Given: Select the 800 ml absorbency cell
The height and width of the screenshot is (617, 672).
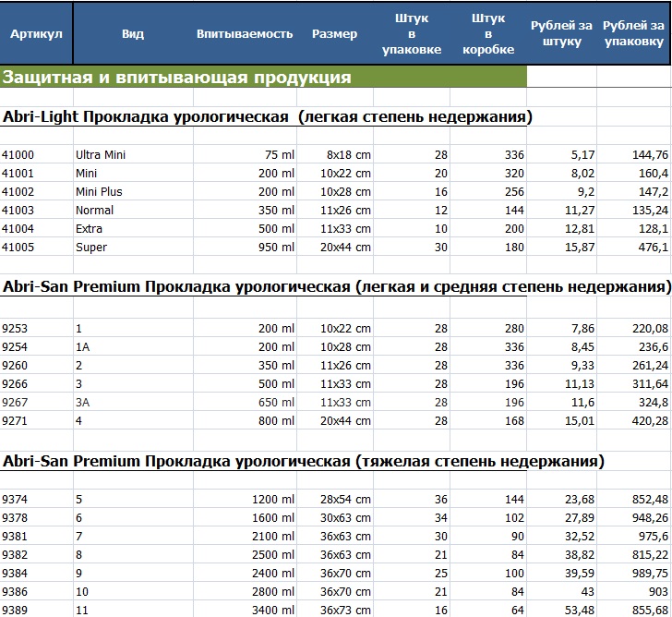Looking at the screenshot, I should (x=245, y=420).
